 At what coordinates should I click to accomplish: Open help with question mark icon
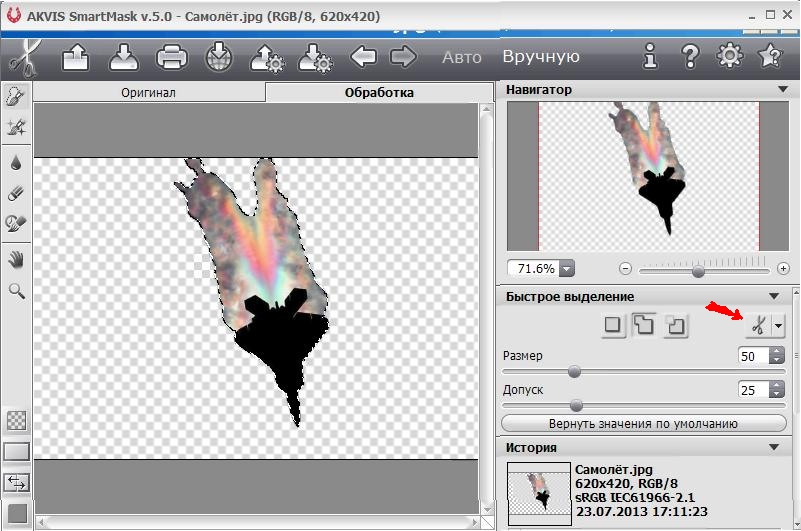pos(690,56)
